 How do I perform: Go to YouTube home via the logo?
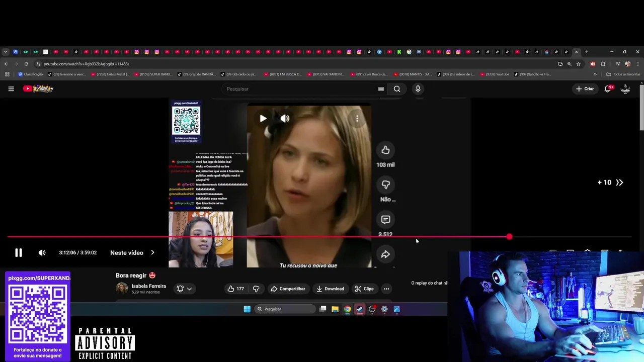[38, 89]
